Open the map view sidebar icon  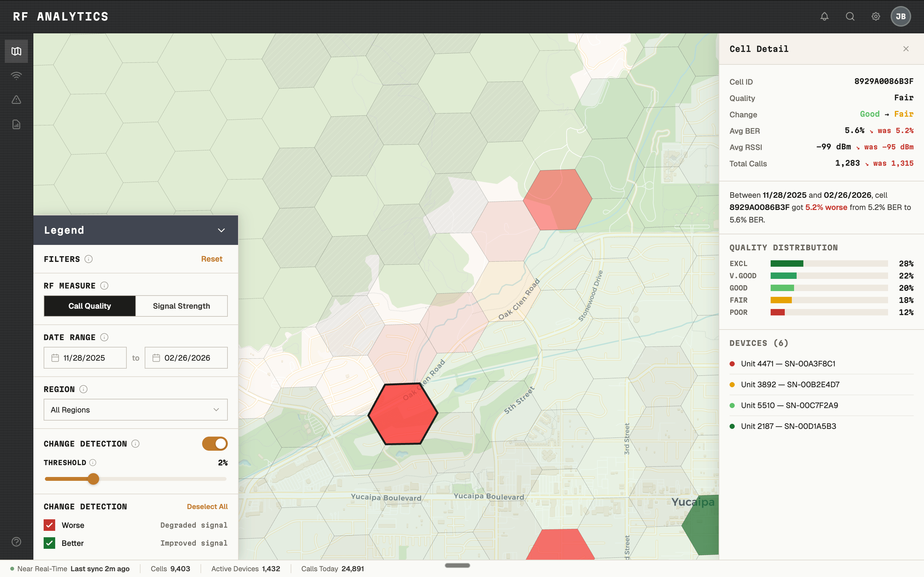(16, 51)
